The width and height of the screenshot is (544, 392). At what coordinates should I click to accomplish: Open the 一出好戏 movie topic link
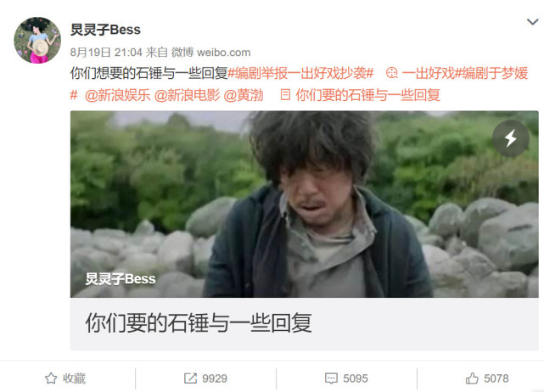click(x=428, y=73)
